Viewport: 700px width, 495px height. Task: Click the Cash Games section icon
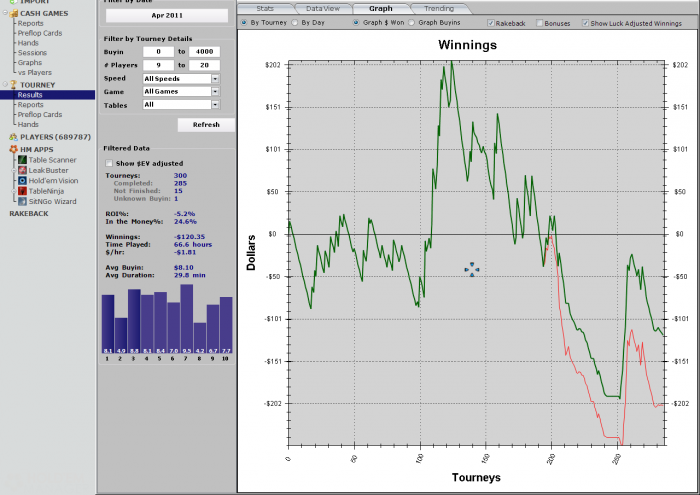pyautogui.click(x=13, y=13)
